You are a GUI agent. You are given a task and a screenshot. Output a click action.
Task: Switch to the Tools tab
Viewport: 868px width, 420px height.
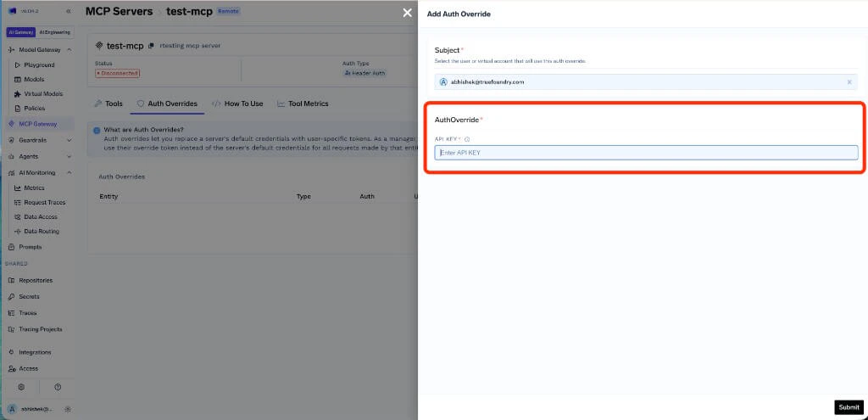[108, 104]
